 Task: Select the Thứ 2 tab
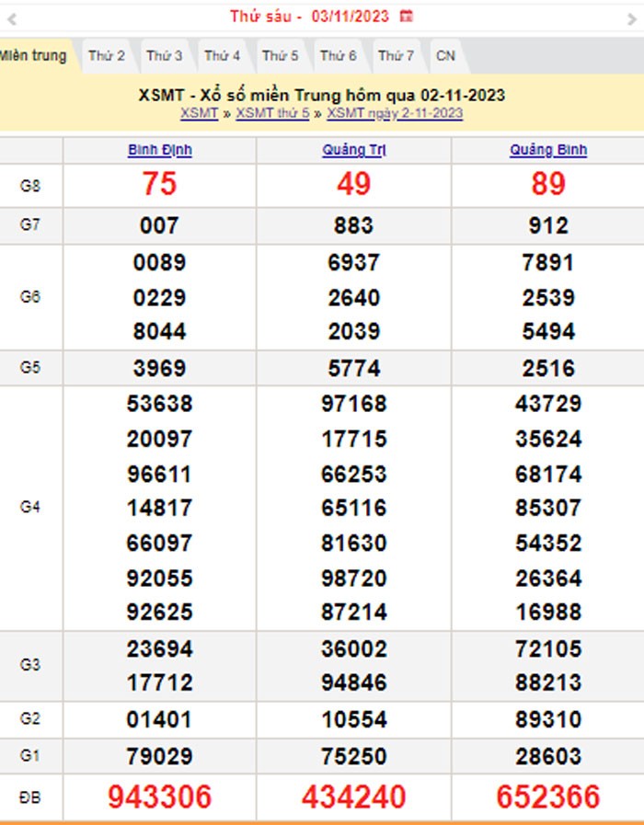tap(107, 56)
